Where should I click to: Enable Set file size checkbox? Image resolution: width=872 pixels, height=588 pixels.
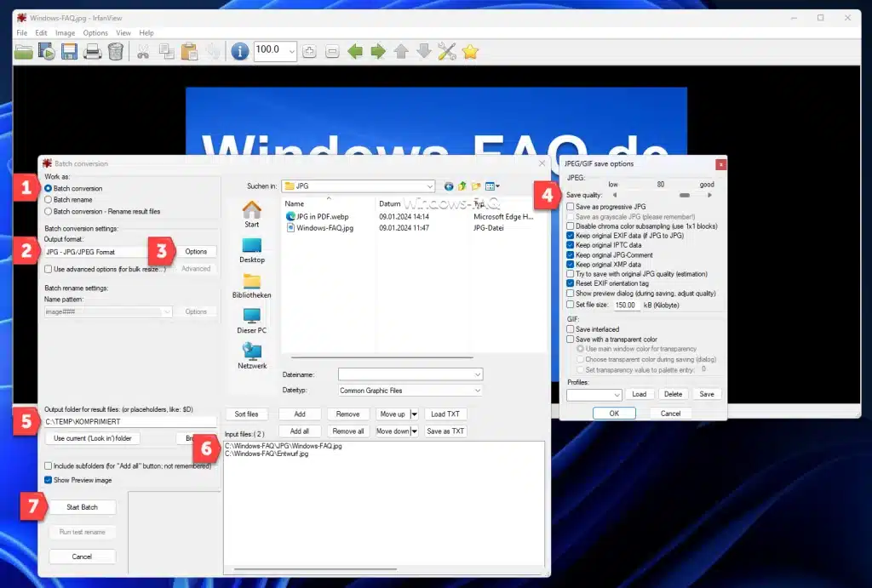coord(570,305)
